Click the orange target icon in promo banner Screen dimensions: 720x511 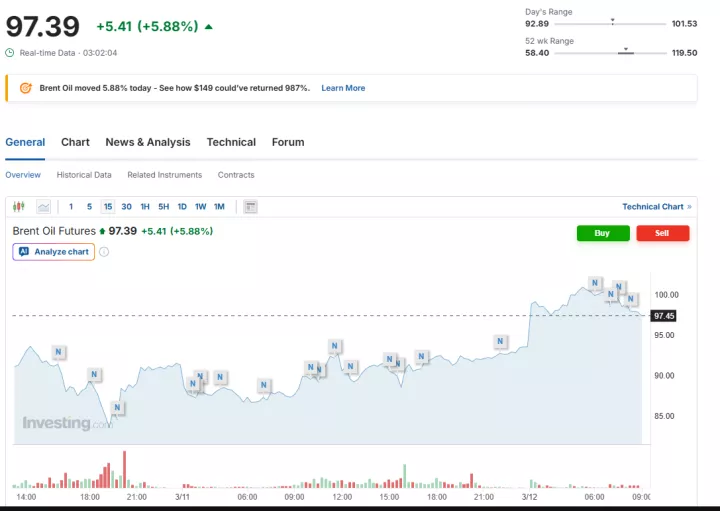pyautogui.click(x=26, y=88)
